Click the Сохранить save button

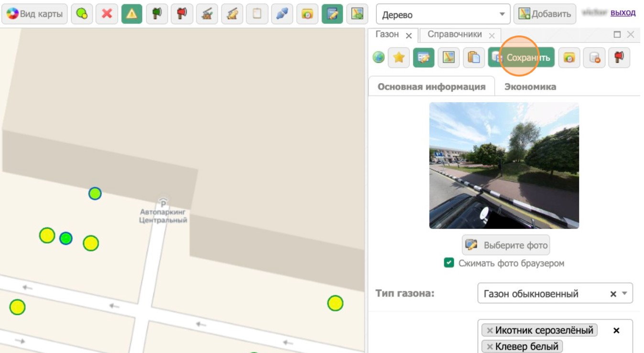[x=521, y=58]
